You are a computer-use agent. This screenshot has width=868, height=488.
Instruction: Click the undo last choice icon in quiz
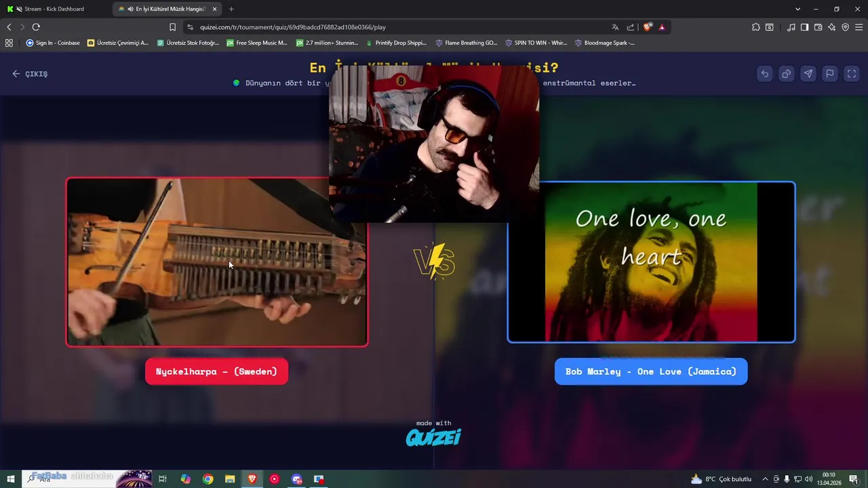coord(765,74)
